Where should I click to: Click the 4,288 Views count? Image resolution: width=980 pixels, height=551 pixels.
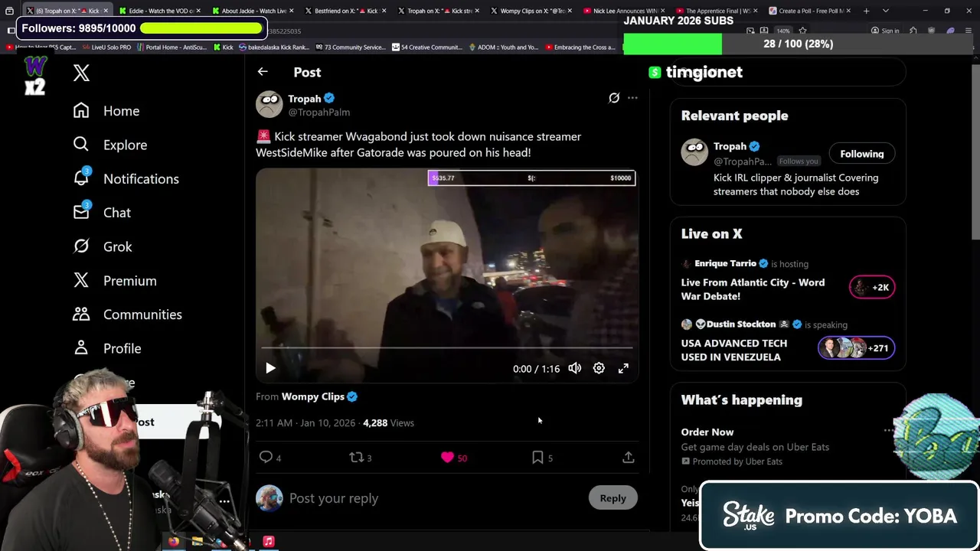point(388,423)
